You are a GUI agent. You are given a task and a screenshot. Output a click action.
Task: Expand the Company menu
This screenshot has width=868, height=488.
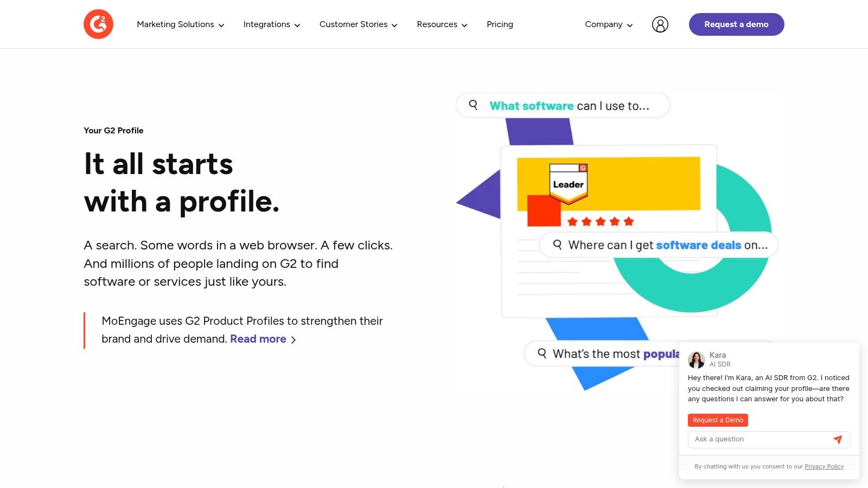click(608, 24)
